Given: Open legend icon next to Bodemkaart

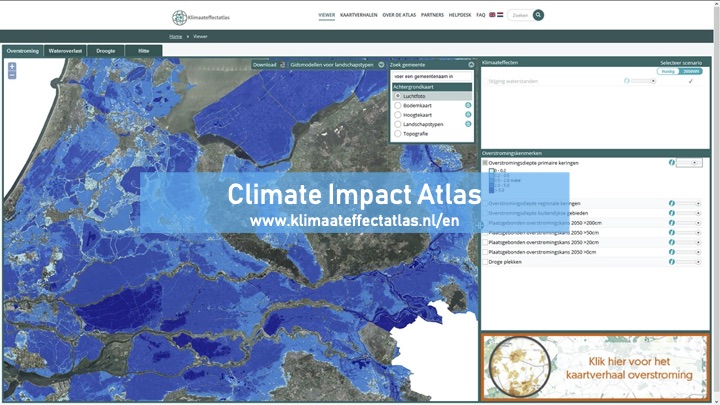Looking at the screenshot, I should click(x=468, y=105).
